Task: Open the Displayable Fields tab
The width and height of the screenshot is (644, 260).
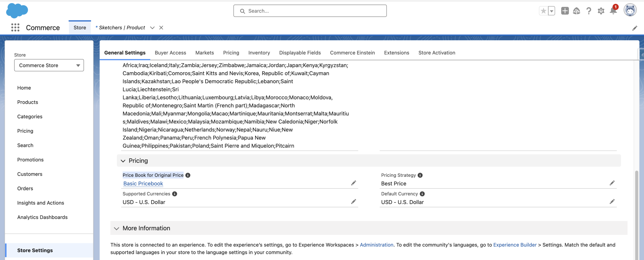Action: (300, 53)
